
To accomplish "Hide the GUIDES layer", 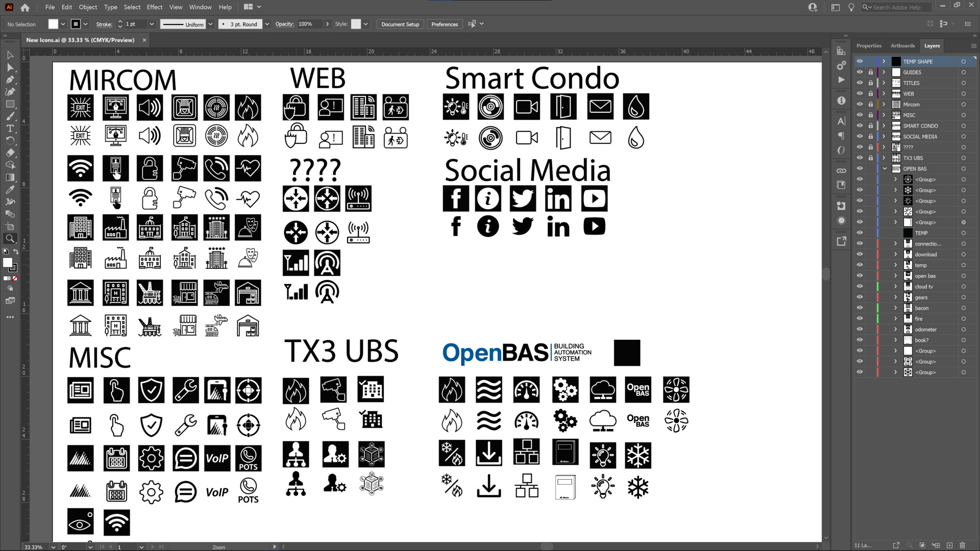I will 860,72.
